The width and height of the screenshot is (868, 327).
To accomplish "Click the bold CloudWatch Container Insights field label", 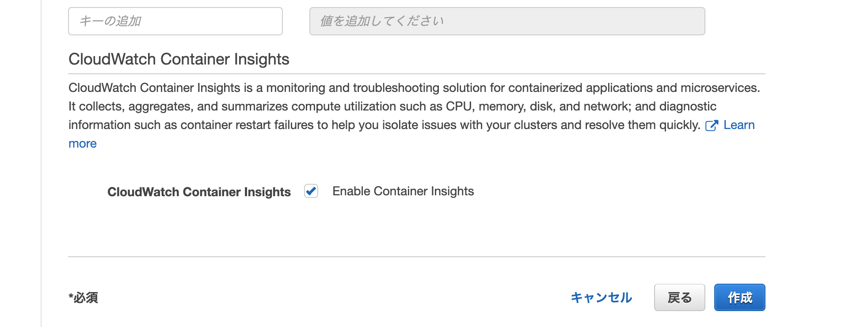I will [x=199, y=192].
